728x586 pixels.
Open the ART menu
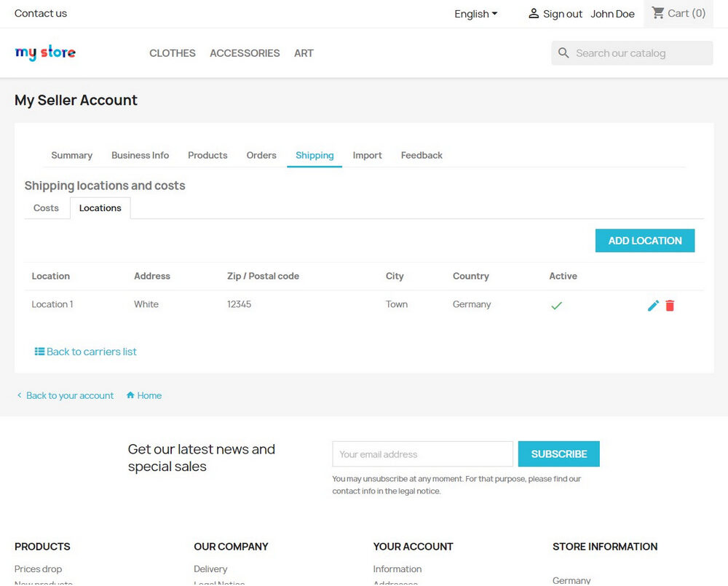coord(304,53)
